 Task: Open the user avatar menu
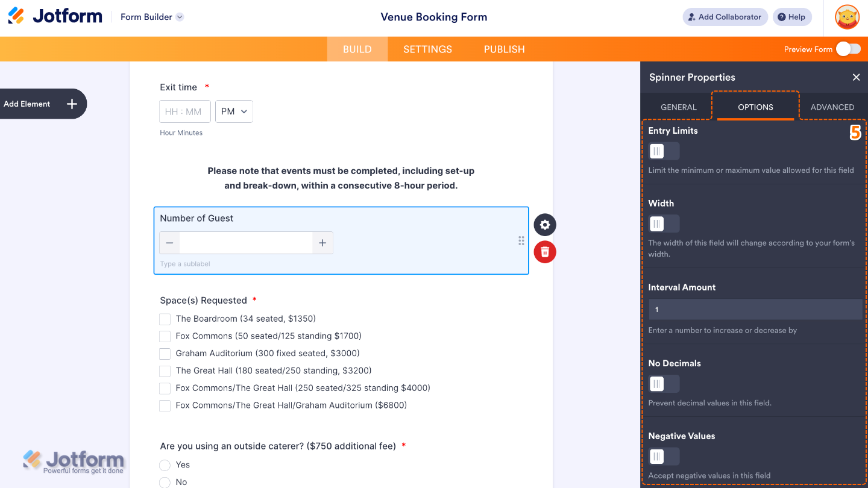click(847, 17)
